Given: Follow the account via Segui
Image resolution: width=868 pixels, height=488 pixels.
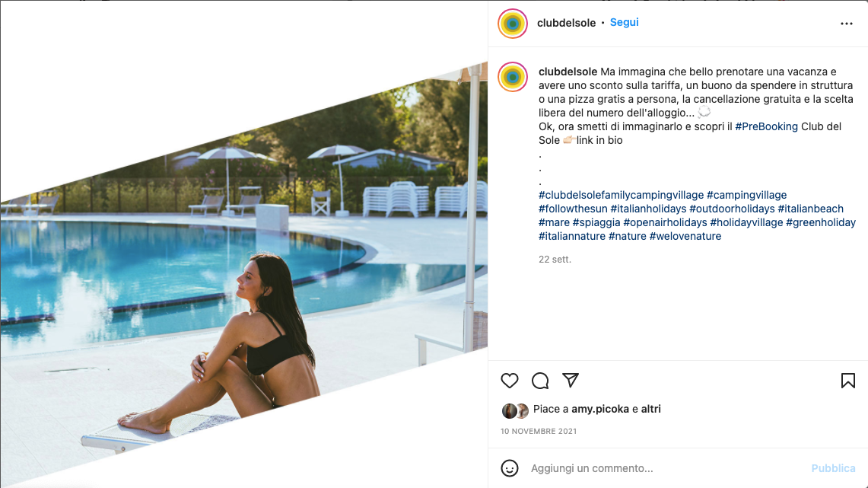Looking at the screenshot, I should (624, 22).
